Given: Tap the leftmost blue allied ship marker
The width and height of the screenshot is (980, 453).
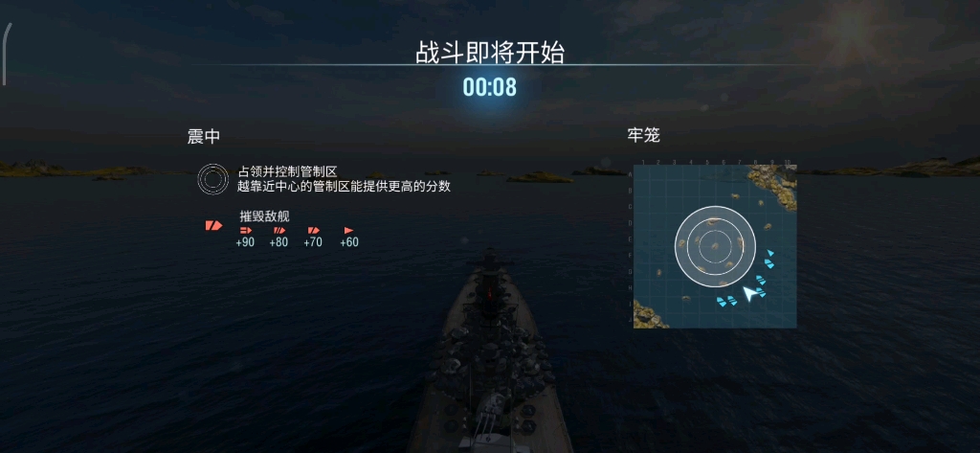Looking at the screenshot, I should click(x=722, y=301).
